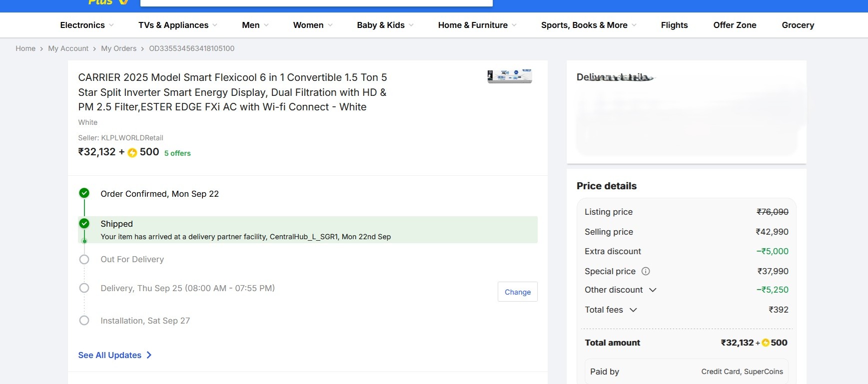Click the Special price info icon

point(646,271)
